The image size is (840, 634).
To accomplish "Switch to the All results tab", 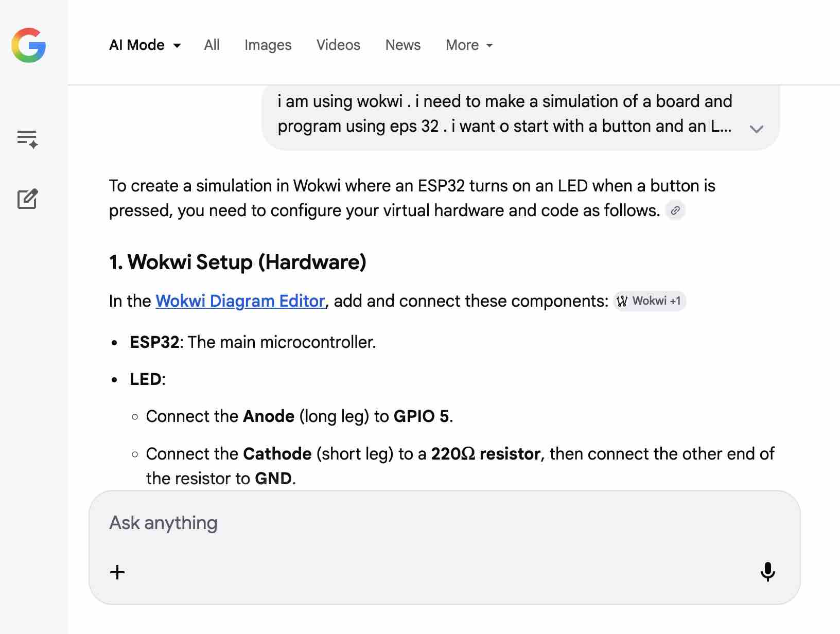I will pos(212,45).
